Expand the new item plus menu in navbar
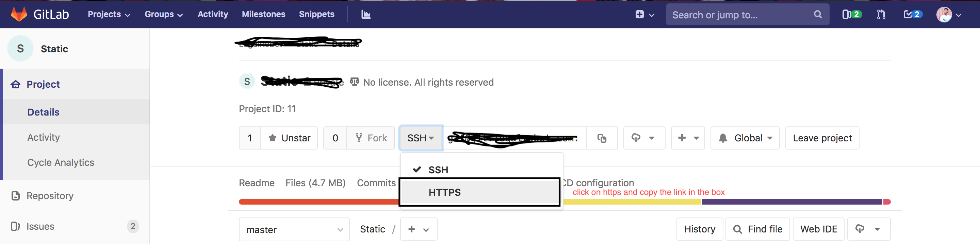Viewport: 980px width, 244px height. 644,14
